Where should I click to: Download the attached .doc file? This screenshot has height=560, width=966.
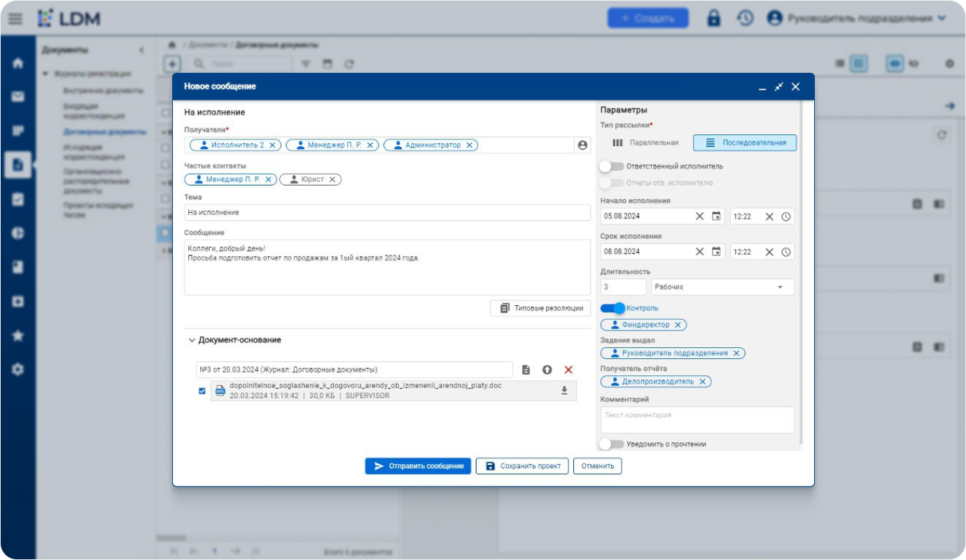[564, 391]
